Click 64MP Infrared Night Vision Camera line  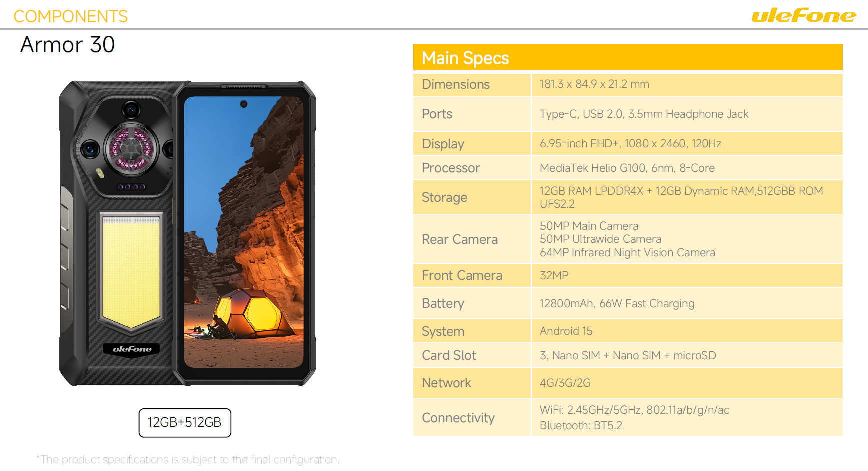pos(627,252)
